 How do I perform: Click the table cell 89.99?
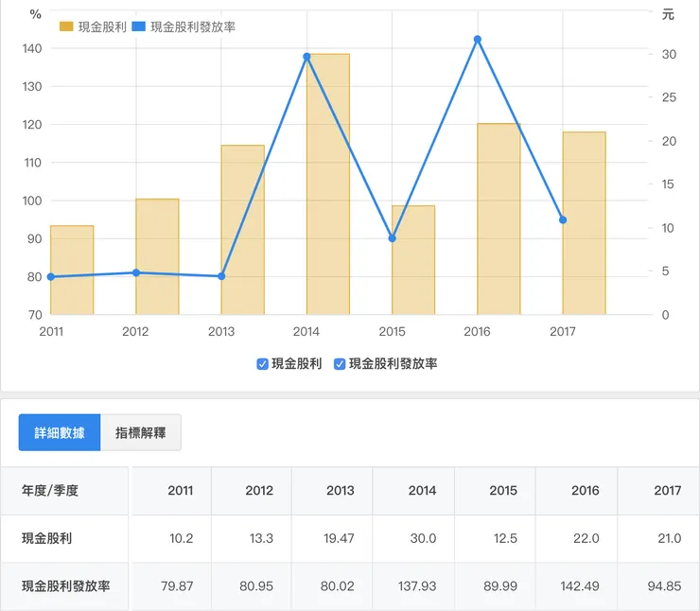[x=500, y=586]
